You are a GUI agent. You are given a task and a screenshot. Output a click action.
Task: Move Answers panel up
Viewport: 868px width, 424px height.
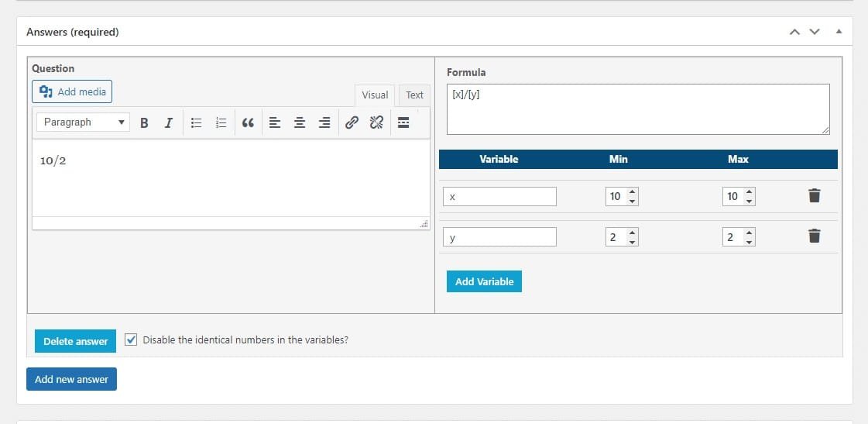pyautogui.click(x=794, y=32)
